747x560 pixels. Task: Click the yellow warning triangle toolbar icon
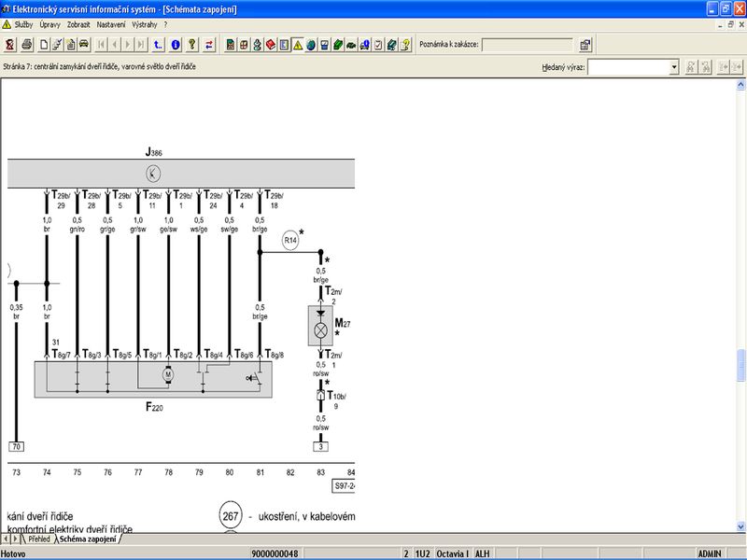click(298, 44)
